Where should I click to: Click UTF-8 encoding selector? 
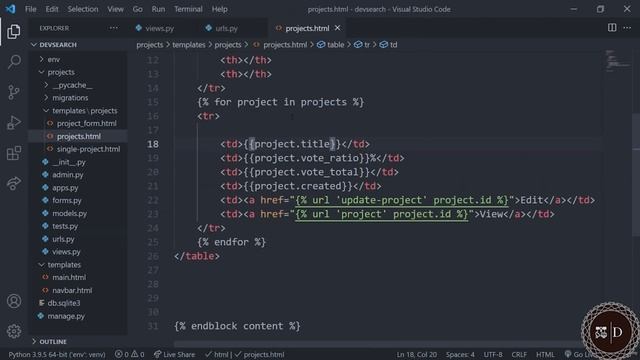point(493,354)
